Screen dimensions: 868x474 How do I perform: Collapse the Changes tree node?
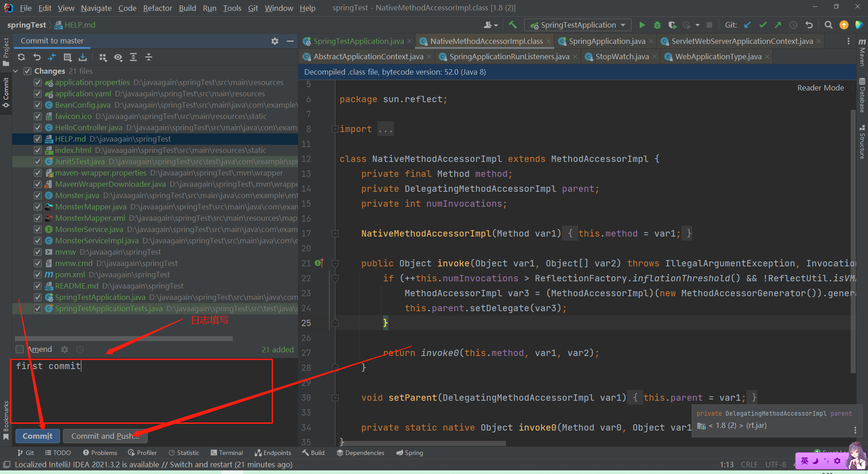click(16, 71)
